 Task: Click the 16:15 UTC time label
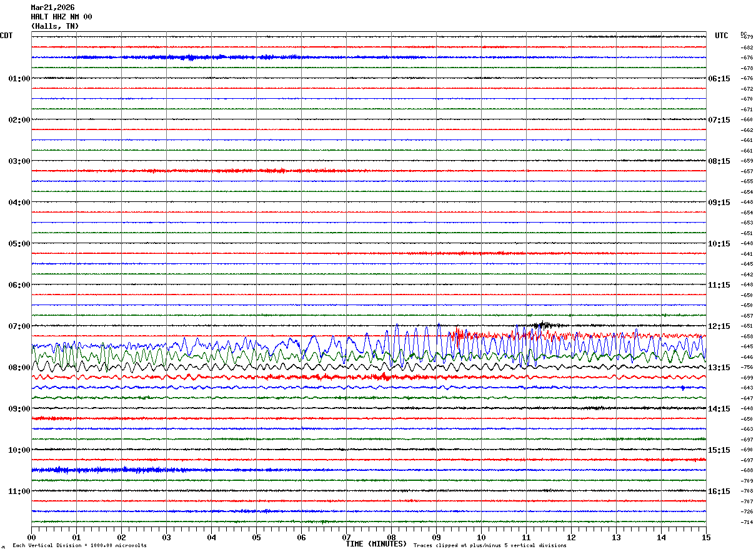pyautogui.click(x=719, y=491)
